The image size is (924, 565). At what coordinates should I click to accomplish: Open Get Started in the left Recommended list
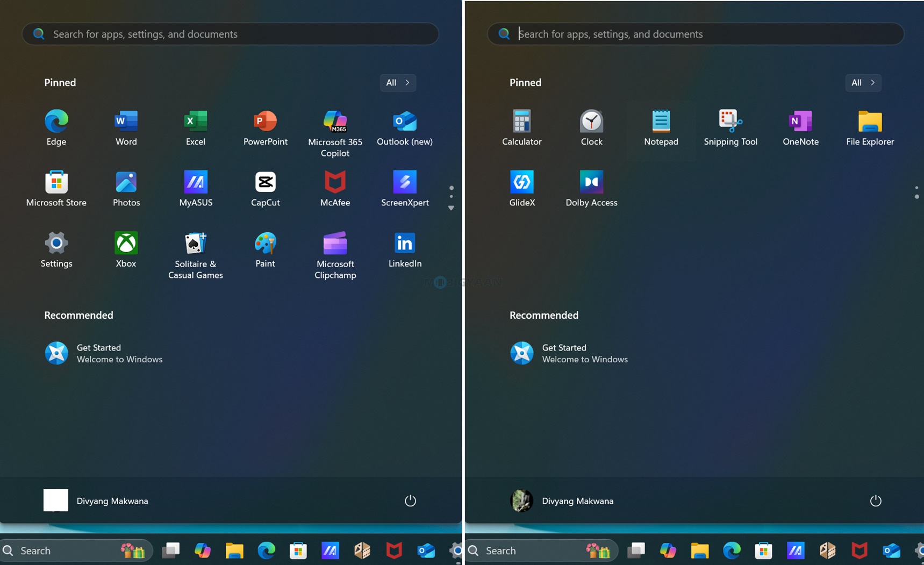click(104, 353)
